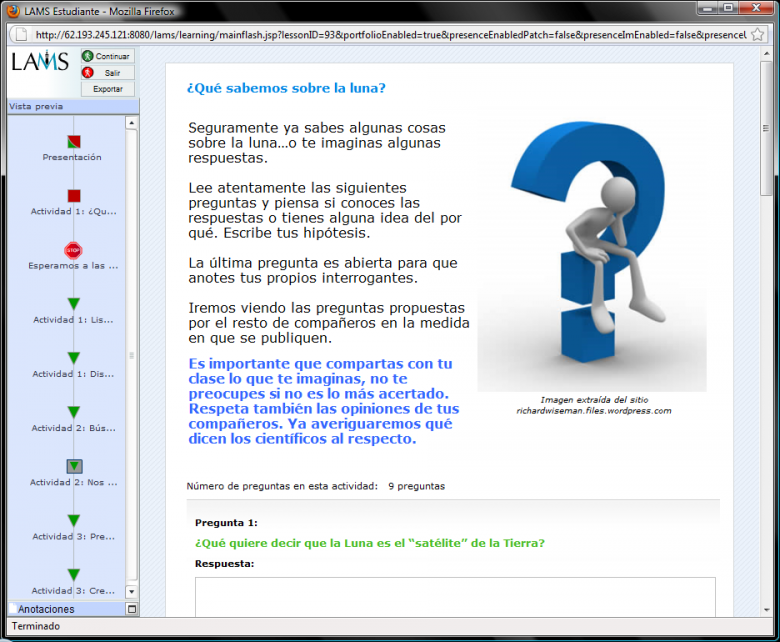The height and width of the screenshot is (642, 780).
Task: Click the question mark figure image
Action: [x=592, y=254]
